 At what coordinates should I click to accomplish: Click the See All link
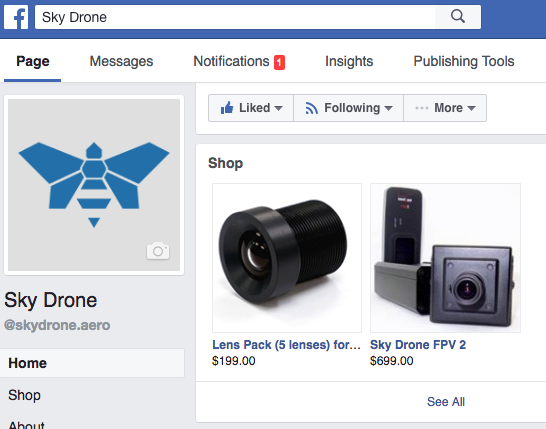[446, 402]
